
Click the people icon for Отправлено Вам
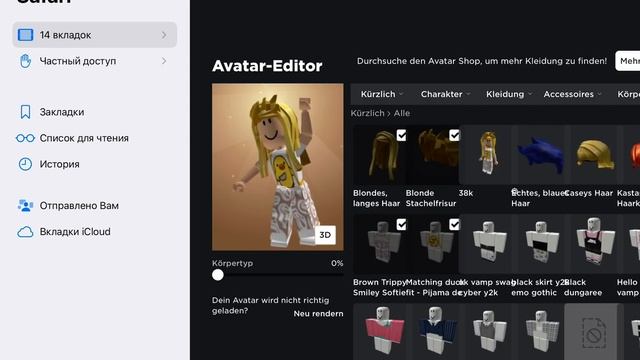[x=25, y=205]
